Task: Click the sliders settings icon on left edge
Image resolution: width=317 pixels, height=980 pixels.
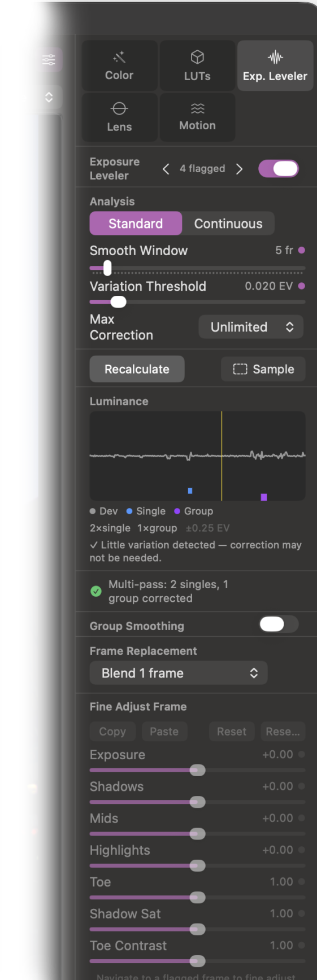Action: pos(49,59)
